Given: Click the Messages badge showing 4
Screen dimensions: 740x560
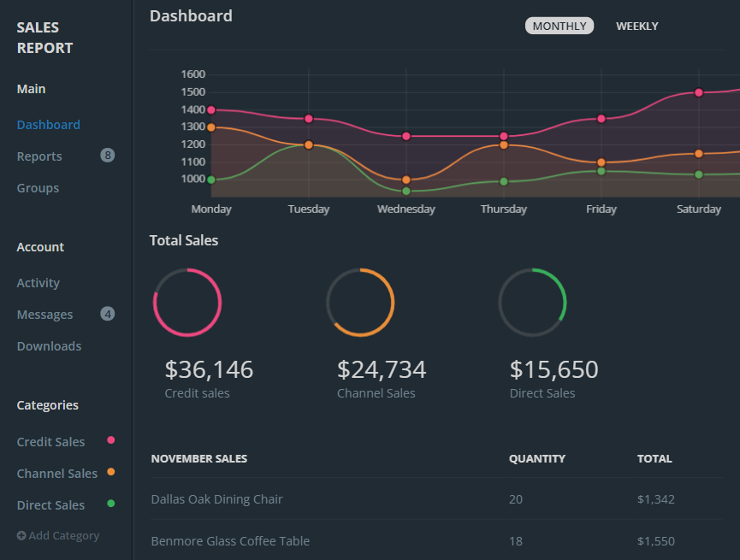Looking at the screenshot, I should coord(107,314).
